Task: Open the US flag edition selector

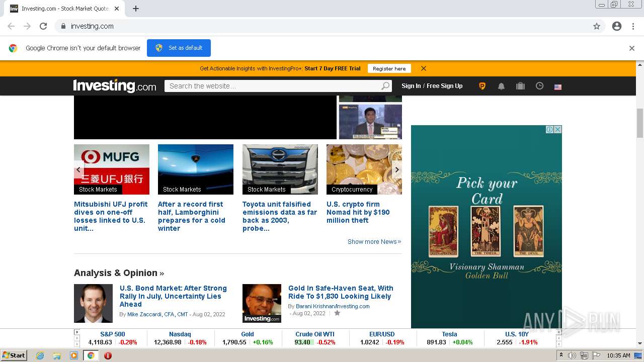Action: point(558,86)
